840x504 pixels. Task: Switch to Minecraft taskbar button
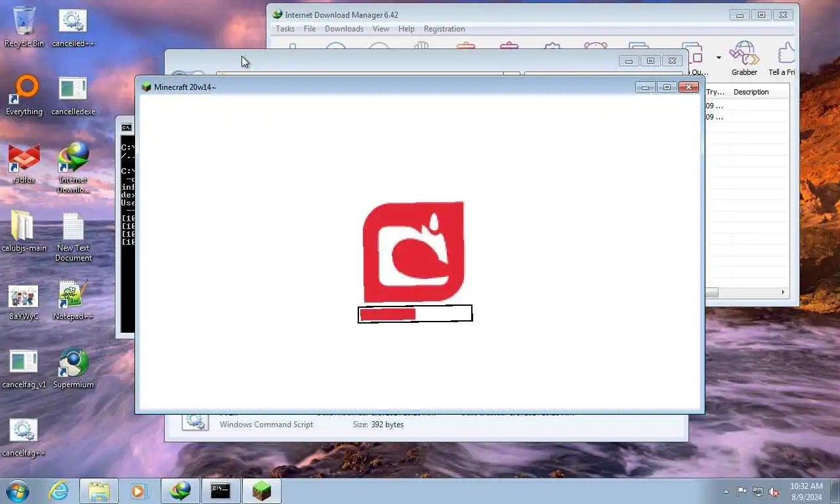(x=262, y=491)
